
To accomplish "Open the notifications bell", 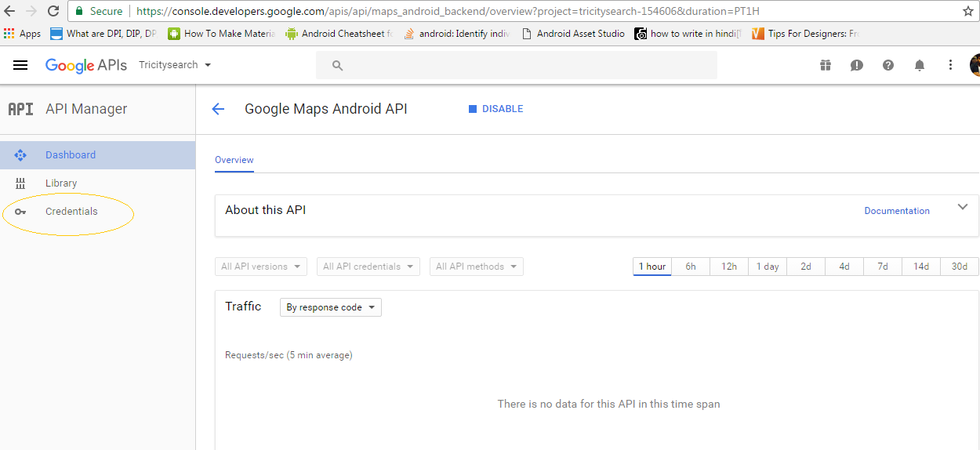I will click(920, 65).
